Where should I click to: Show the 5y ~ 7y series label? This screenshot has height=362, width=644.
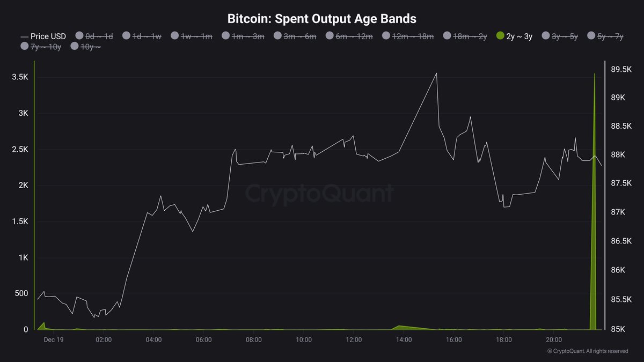pyautogui.click(x=611, y=36)
